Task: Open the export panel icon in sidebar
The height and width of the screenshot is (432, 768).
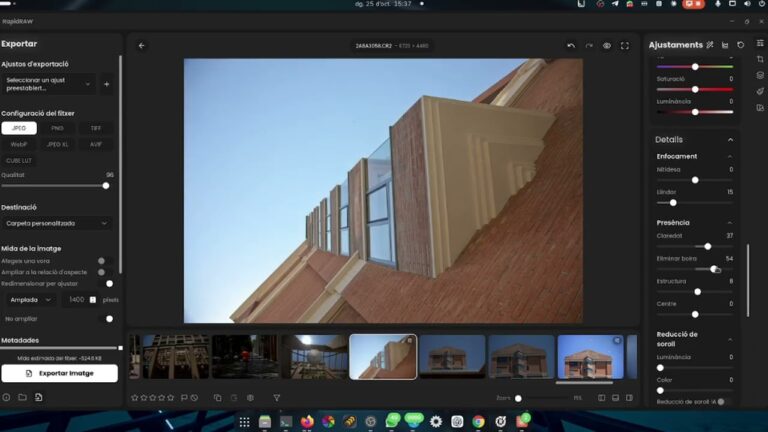Action: (x=760, y=107)
